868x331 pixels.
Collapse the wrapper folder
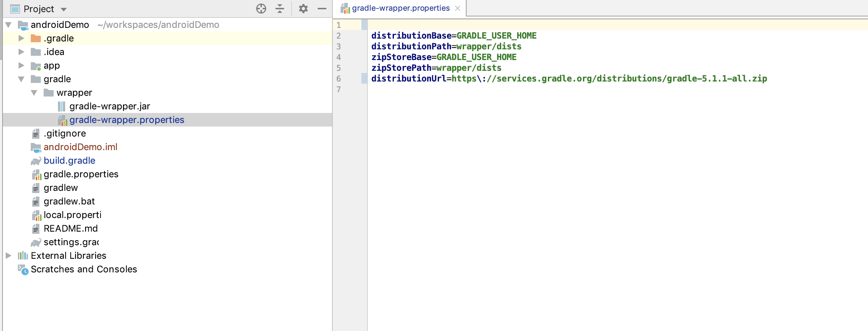point(34,93)
